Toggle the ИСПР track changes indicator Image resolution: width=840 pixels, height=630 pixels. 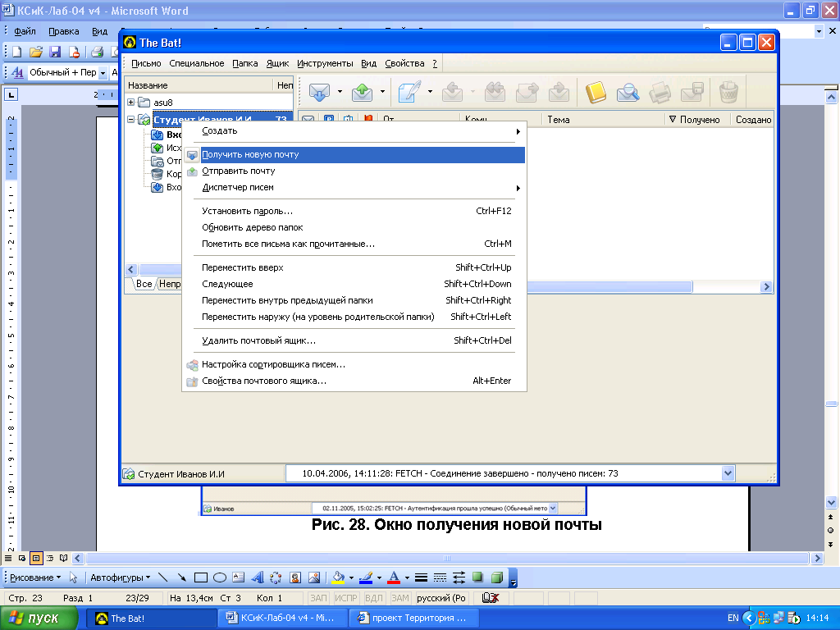[345, 598]
